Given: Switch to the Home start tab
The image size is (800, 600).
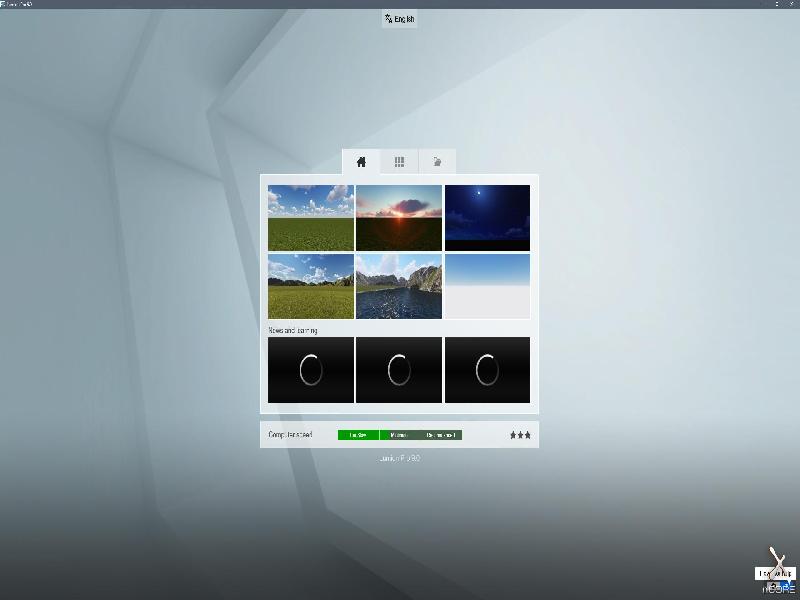Looking at the screenshot, I should (x=361, y=162).
